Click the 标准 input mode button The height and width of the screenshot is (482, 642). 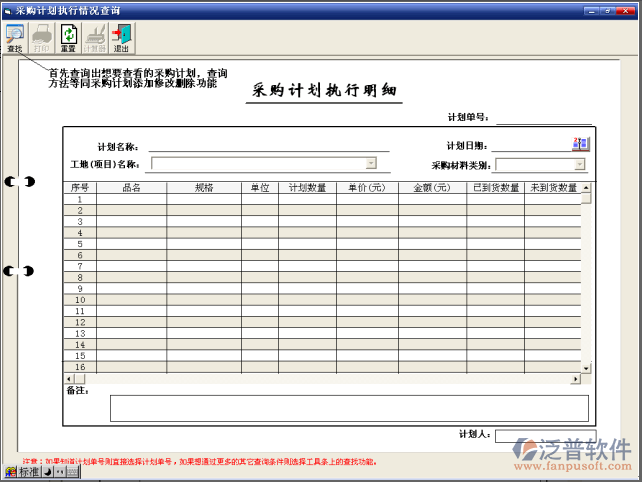tap(29, 472)
